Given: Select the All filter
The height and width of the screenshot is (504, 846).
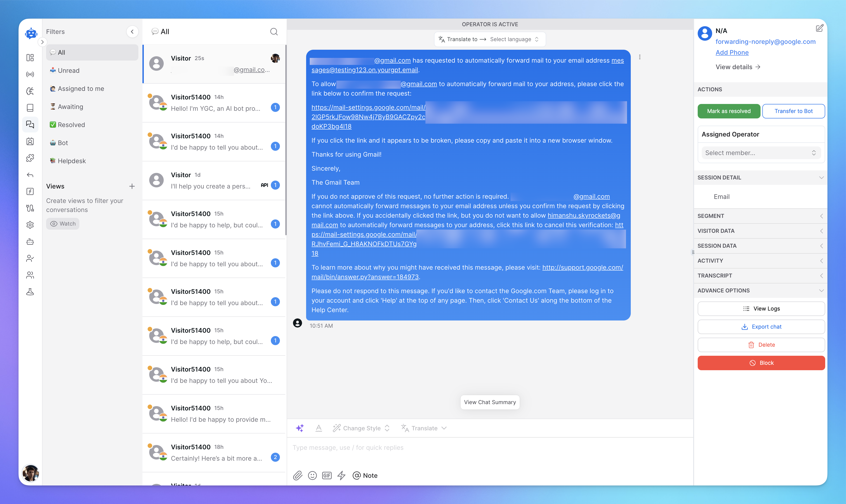Looking at the screenshot, I should click(92, 52).
